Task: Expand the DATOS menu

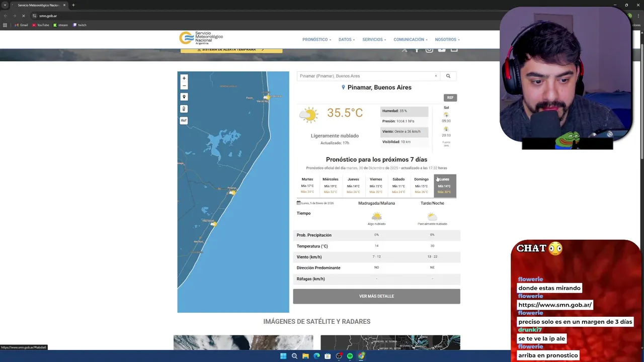Action: [x=347, y=39]
